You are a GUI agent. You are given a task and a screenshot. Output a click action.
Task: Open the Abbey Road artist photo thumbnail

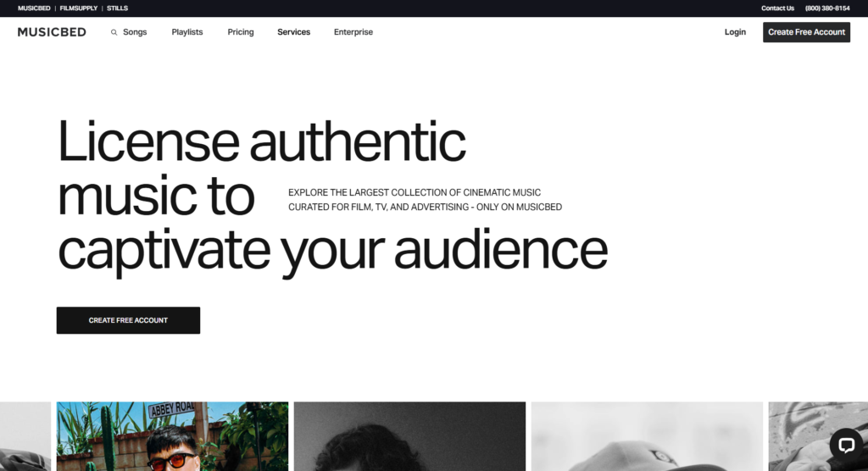click(x=172, y=436)
